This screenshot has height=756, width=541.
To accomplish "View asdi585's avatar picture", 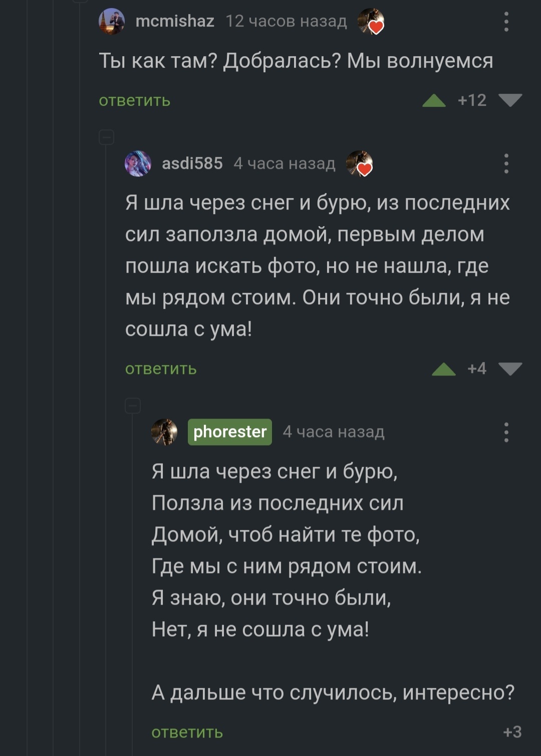I will pos(138,163).
